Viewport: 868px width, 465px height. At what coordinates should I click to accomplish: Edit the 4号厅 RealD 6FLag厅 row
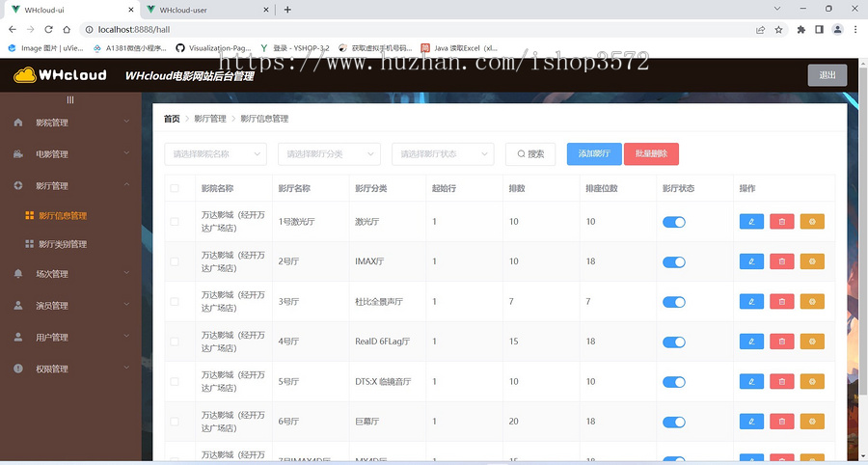(x=751, y=342)
